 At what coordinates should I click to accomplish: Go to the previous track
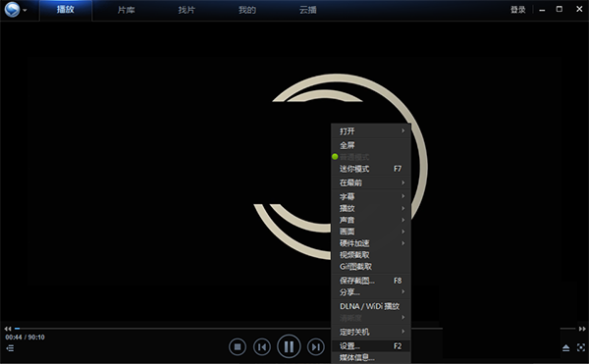click(262, 347)
